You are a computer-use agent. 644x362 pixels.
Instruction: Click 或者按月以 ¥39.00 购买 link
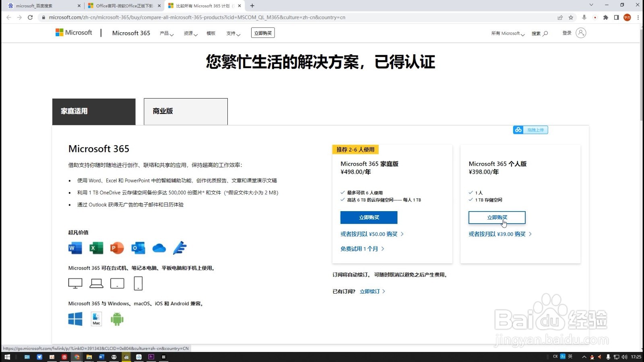tap(500, 234)
